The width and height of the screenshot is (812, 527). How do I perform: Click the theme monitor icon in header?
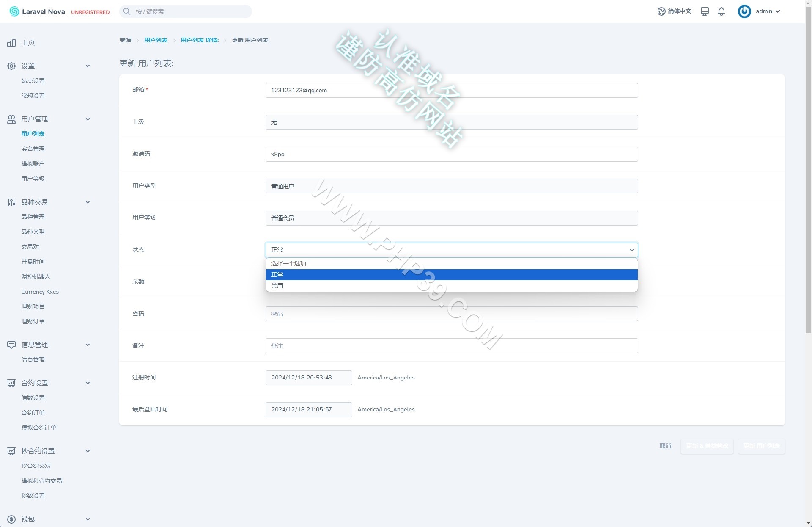[x=705, y=11]
